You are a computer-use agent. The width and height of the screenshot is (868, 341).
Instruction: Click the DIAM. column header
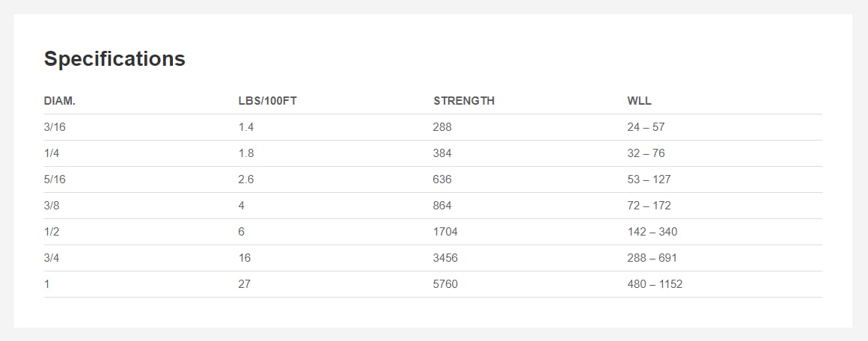[60, 101]
